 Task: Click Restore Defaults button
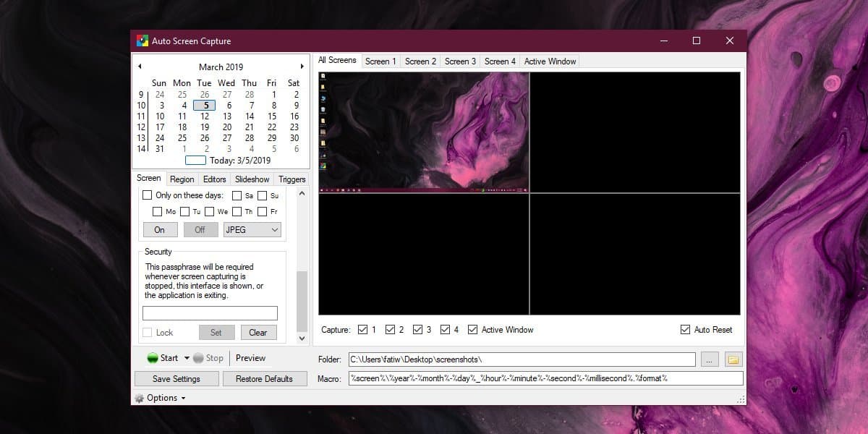265,379
